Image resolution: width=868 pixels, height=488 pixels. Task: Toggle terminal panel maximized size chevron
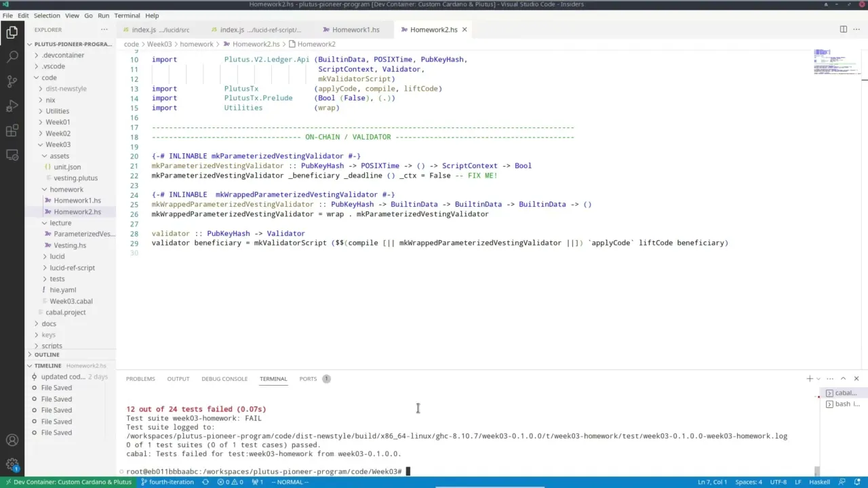[x=843, y=378]
